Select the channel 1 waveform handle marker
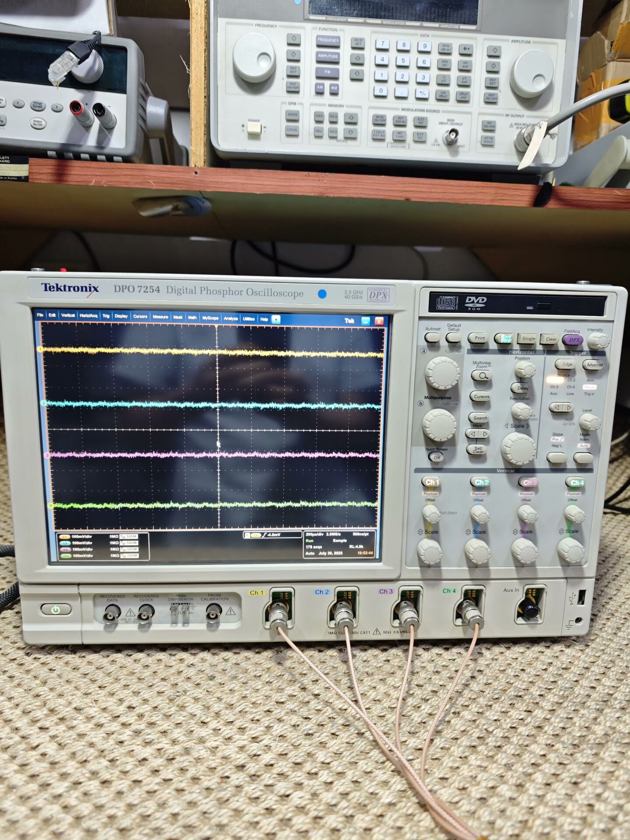 coord(40,349)
